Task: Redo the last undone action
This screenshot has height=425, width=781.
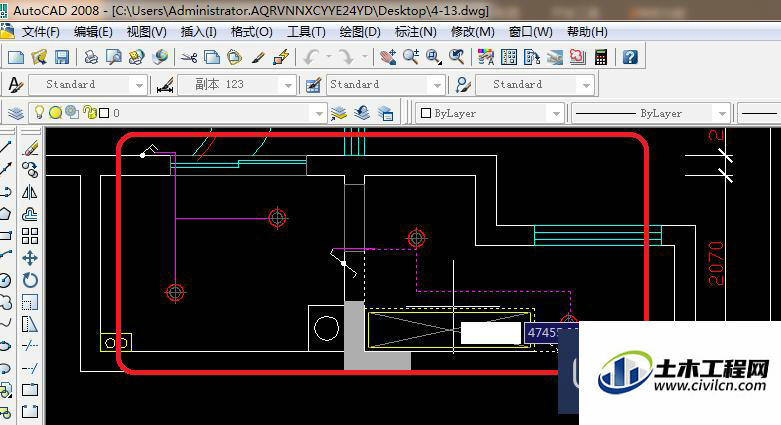Action: coord(346,57)
